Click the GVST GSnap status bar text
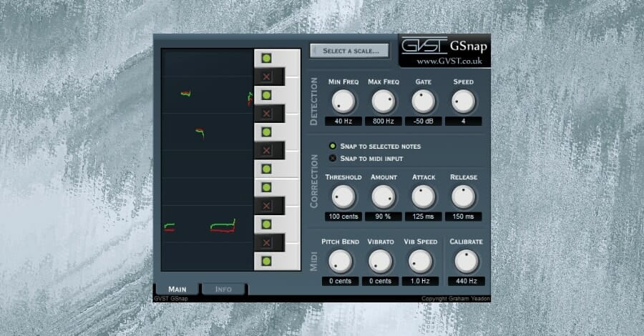The width and height of the screenshot is (644, 336). tap(171, 299)
